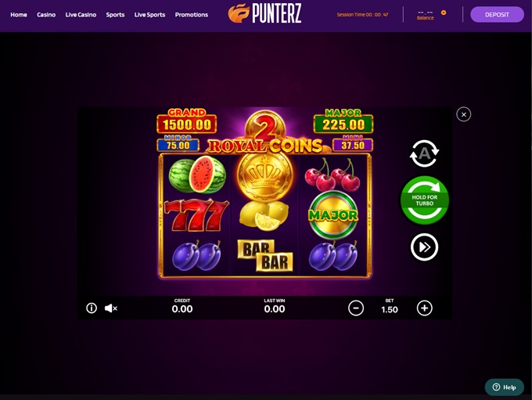Toggle the fast-forward turbo mode icon
This screenshot has width=532, height=400.
425,247
